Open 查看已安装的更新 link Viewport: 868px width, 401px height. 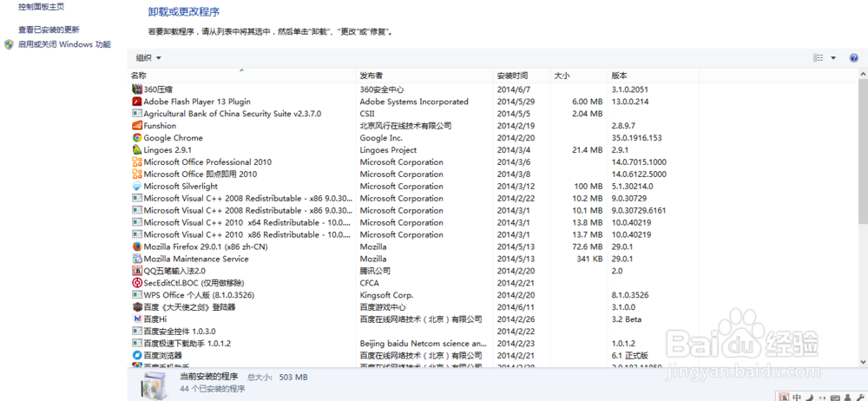(x=49, y=30)
